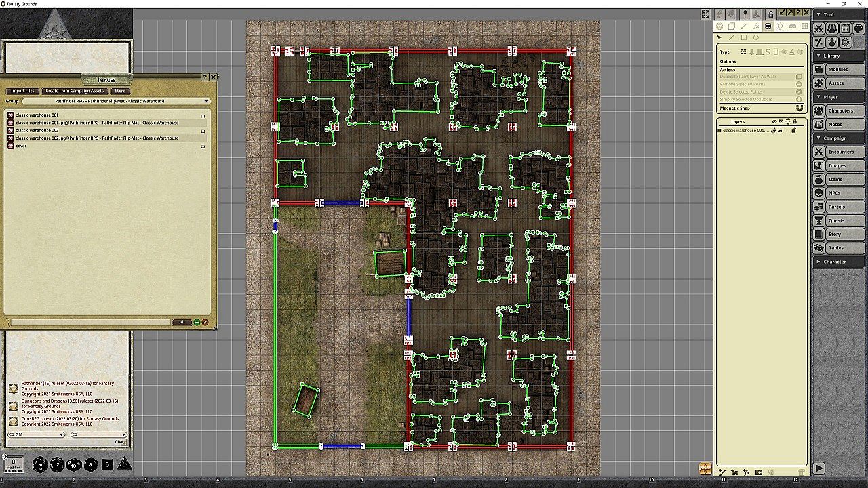Image resolution: width=868 pixels, height=488 pixels.
Task: Open the crossed-swords combat tracker tool
Action: click(818, 28)
